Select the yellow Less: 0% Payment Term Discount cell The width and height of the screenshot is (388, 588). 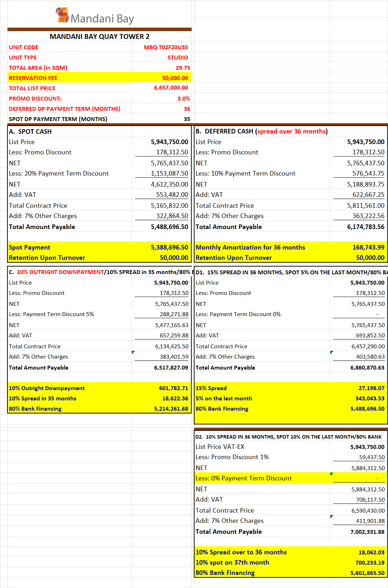[x=244, y=478]
